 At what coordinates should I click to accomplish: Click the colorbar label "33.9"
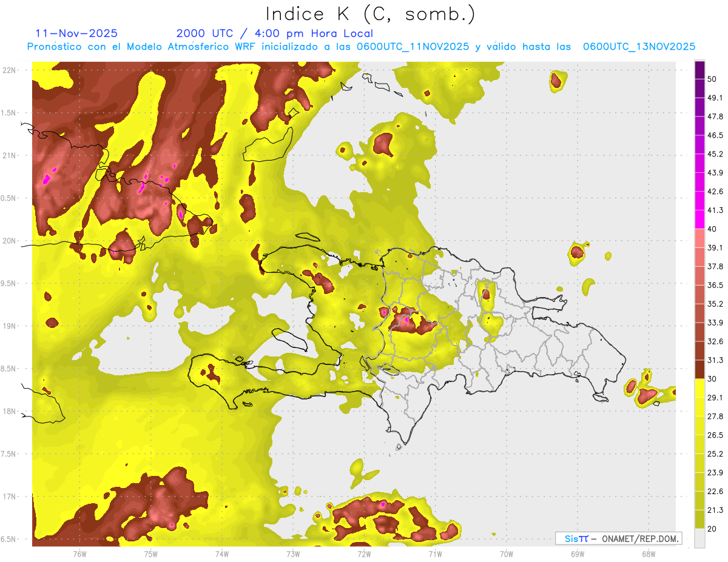click(x=715, y=323)
